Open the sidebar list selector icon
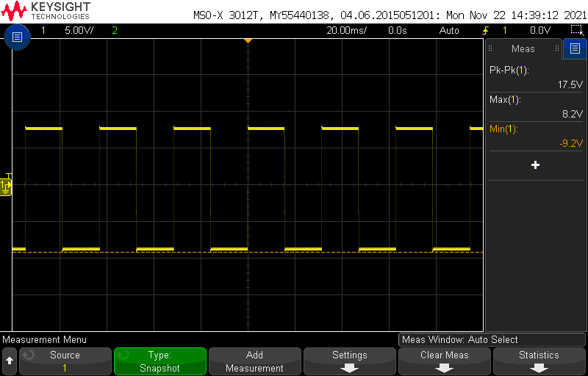This screenshot has width=588, height=376. [x=574, y=49]
